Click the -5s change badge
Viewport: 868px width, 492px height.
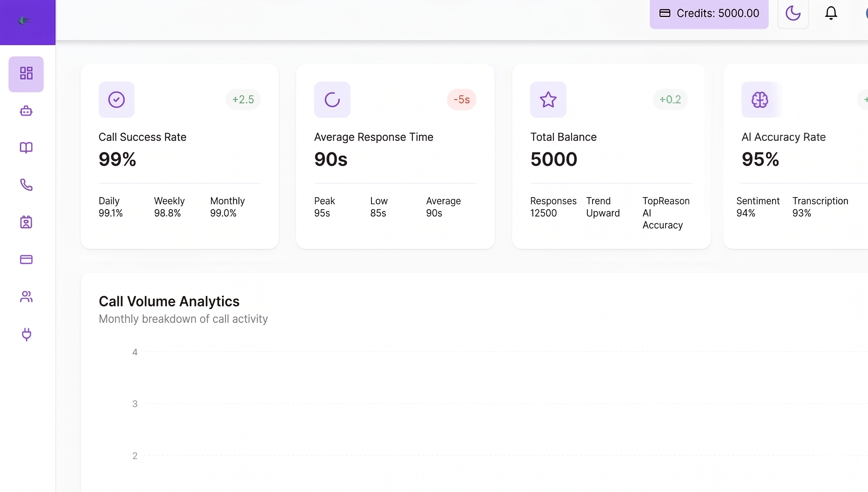(462, 99)
